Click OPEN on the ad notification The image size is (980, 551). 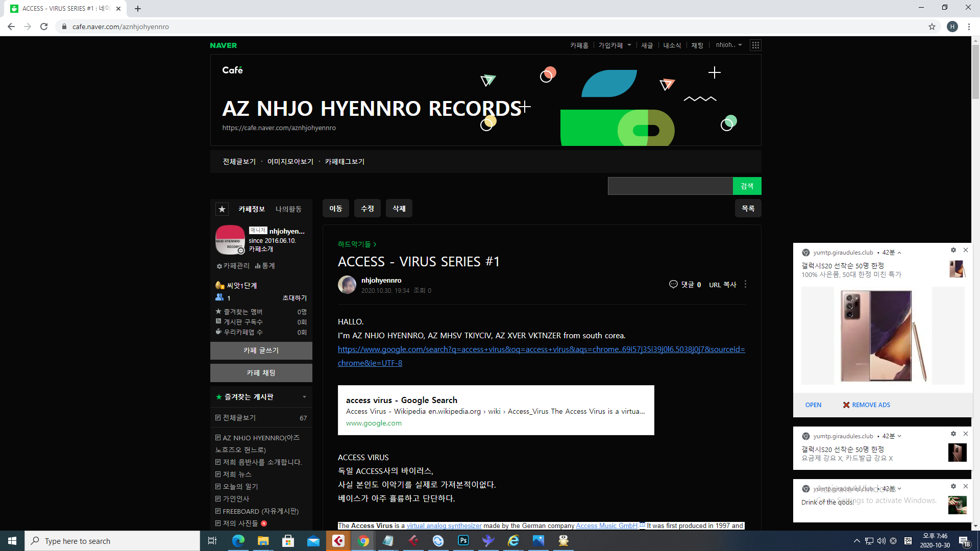(813, 405)
